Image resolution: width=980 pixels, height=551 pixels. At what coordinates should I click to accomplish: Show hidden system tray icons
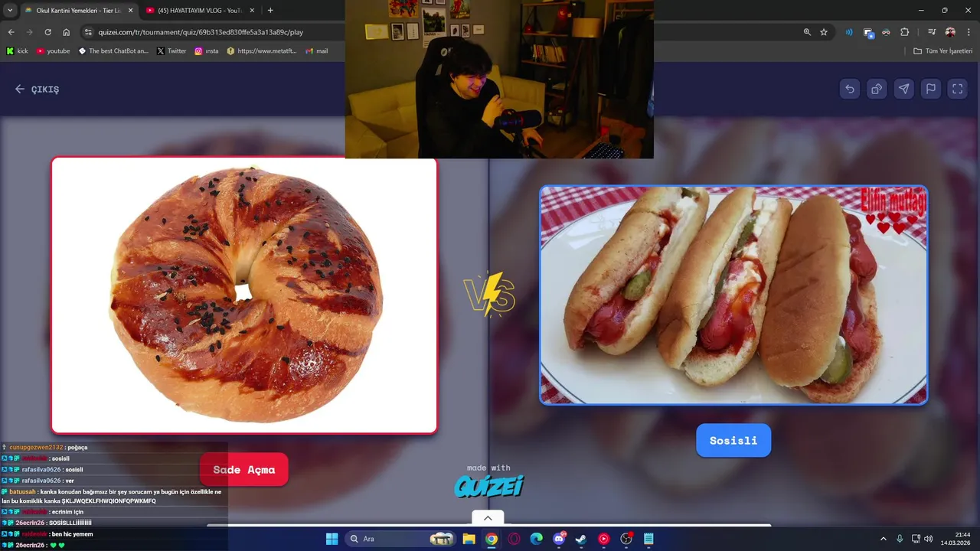(883, 539)
